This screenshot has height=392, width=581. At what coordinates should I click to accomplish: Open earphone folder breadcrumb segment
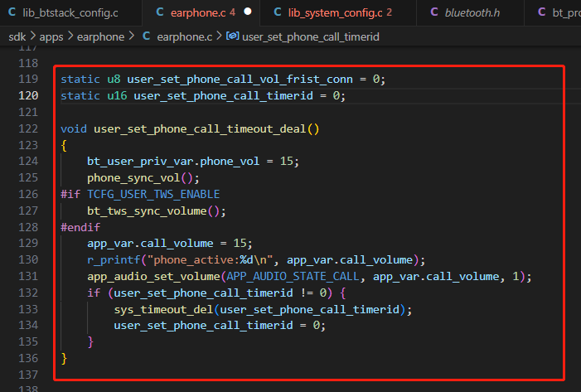coord(100,36)
